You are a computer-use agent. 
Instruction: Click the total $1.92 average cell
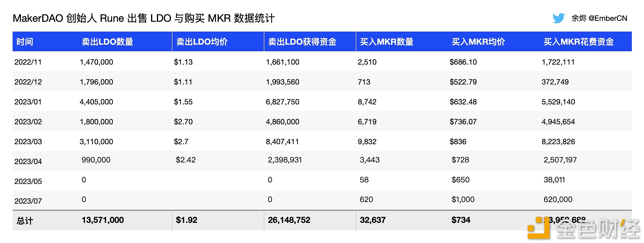coord(186,220)
